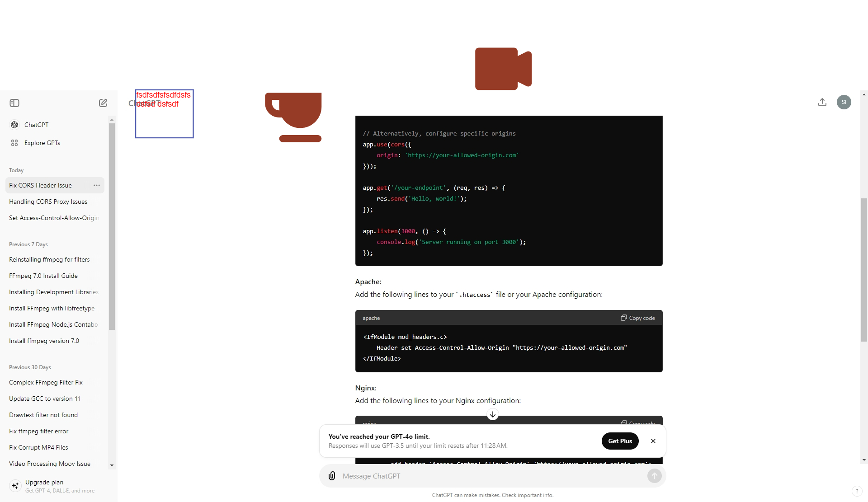Select Install FFmpeg Node.js Contabo chat

[55, 324]
